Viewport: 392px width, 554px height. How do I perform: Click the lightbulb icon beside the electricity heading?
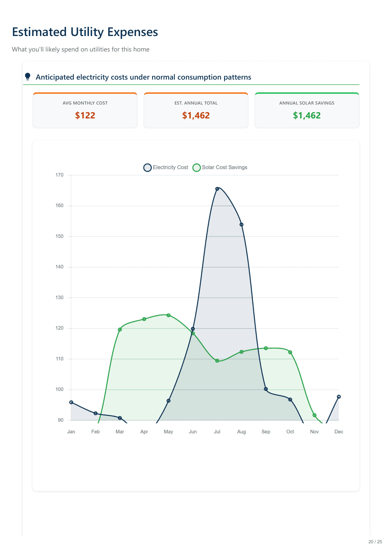coord(28,77)
